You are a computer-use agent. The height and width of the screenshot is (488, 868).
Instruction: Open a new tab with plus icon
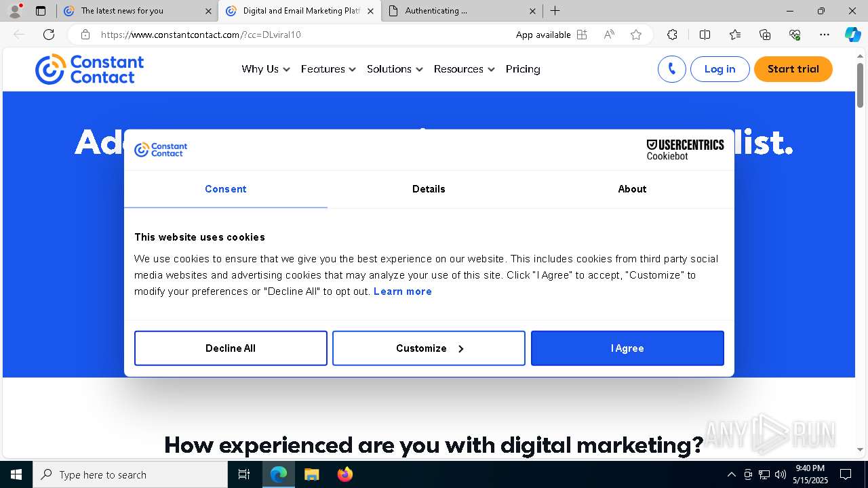coord(555,11)
